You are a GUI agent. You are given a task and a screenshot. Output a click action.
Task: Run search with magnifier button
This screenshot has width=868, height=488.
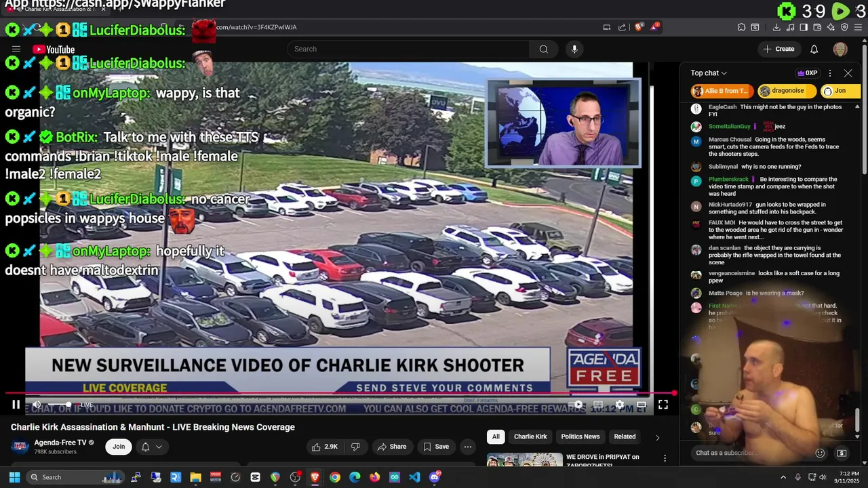pos(543,49)
